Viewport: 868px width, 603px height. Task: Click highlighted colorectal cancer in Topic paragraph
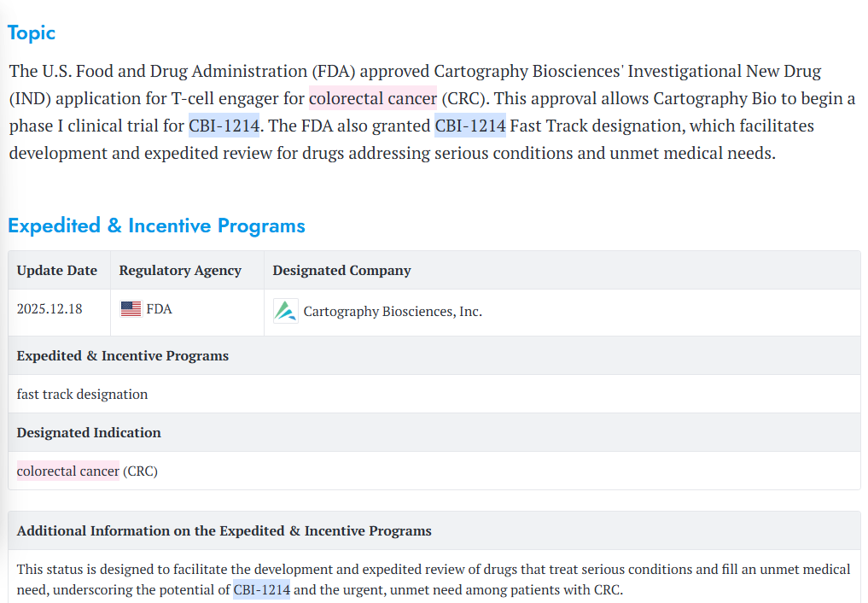point(372,98)
